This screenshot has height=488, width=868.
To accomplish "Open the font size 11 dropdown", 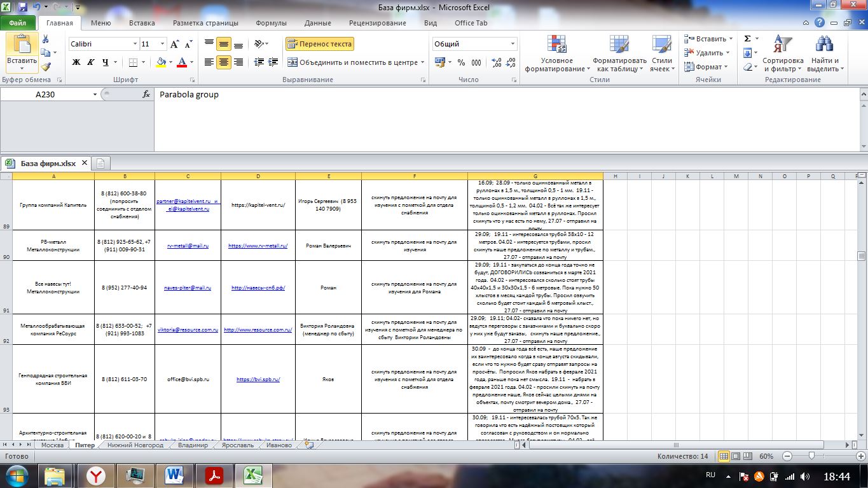I will [163, 44].
